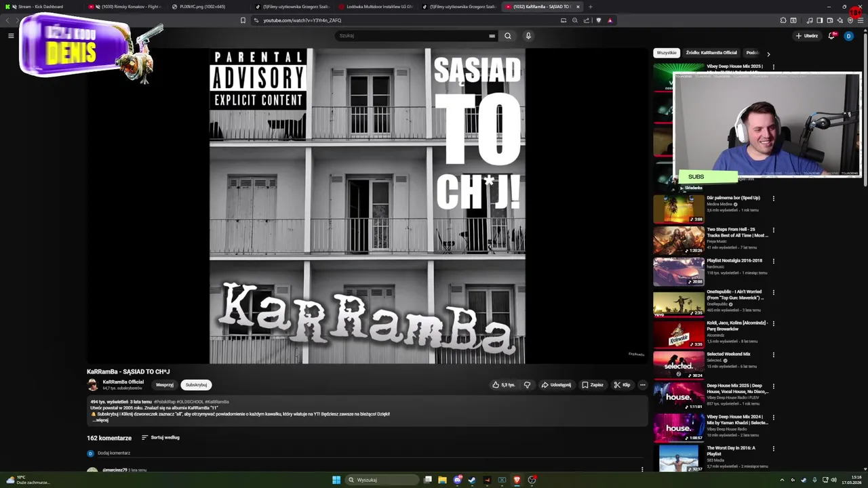Subscribe with the Subskrybuj button

point(196,385)
